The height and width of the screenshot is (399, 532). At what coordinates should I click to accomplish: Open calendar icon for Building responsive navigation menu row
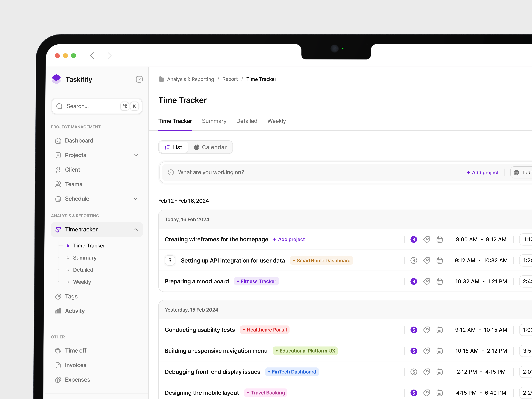click(440, 351)
